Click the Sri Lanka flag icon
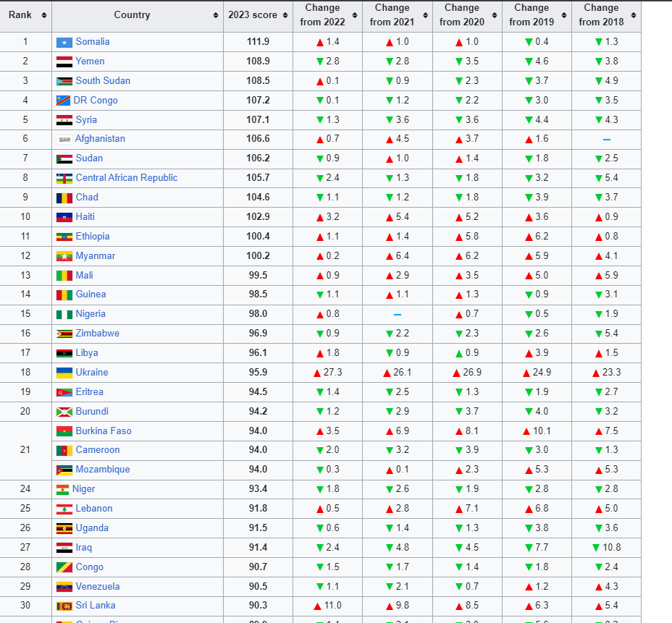672x623 pixels. pyautogui.click(x=64, y=606)
